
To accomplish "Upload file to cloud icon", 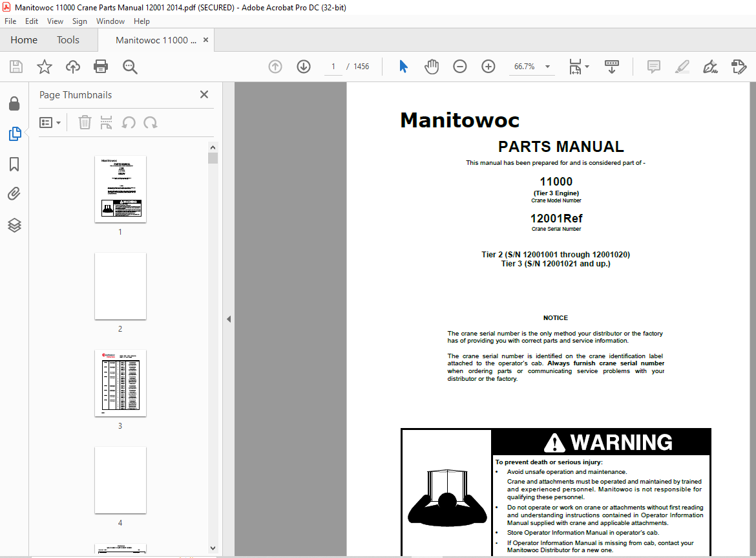I will point(73,67).
